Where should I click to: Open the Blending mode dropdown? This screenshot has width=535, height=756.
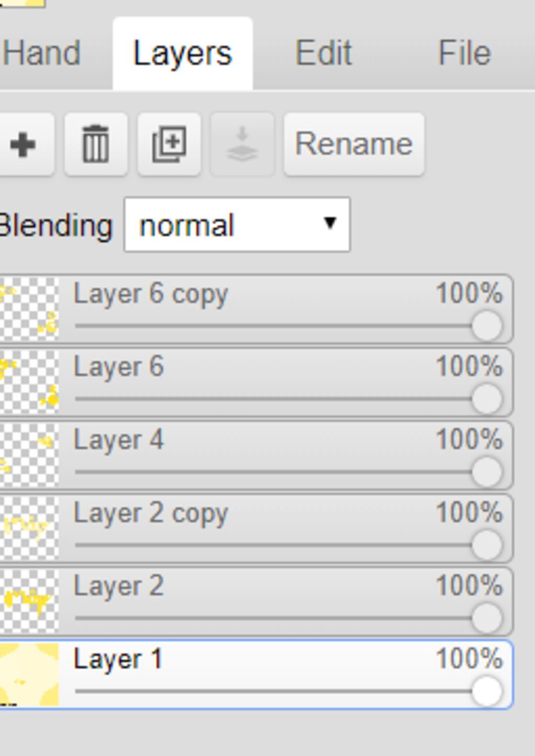[x=237, y=225]
